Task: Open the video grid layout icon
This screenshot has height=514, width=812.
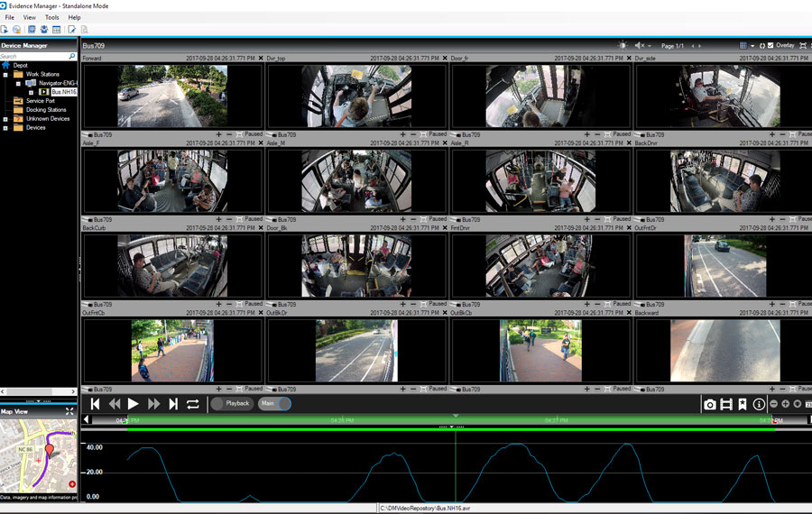Action: tap(743, 46)
